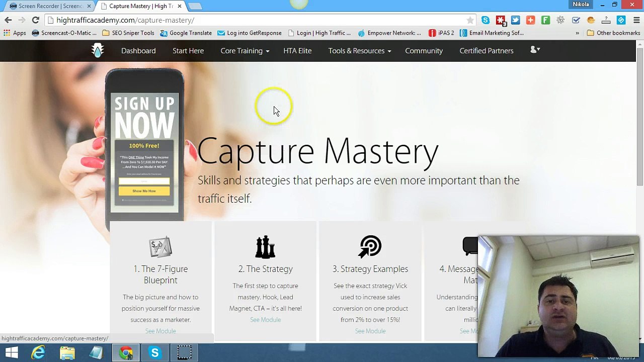Open Chrome from the taskbar
This screenshot has width=644, height=362.
point(126,353)
